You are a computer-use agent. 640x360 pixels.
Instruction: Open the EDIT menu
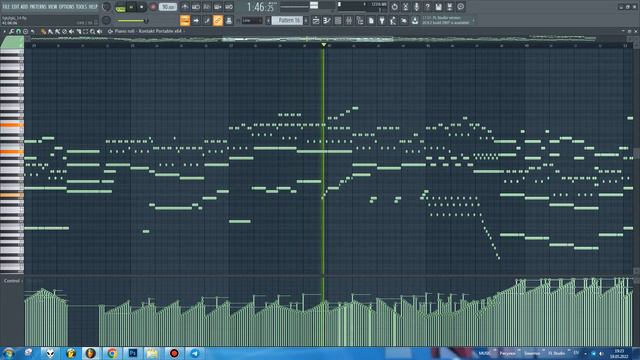point(16,7)
